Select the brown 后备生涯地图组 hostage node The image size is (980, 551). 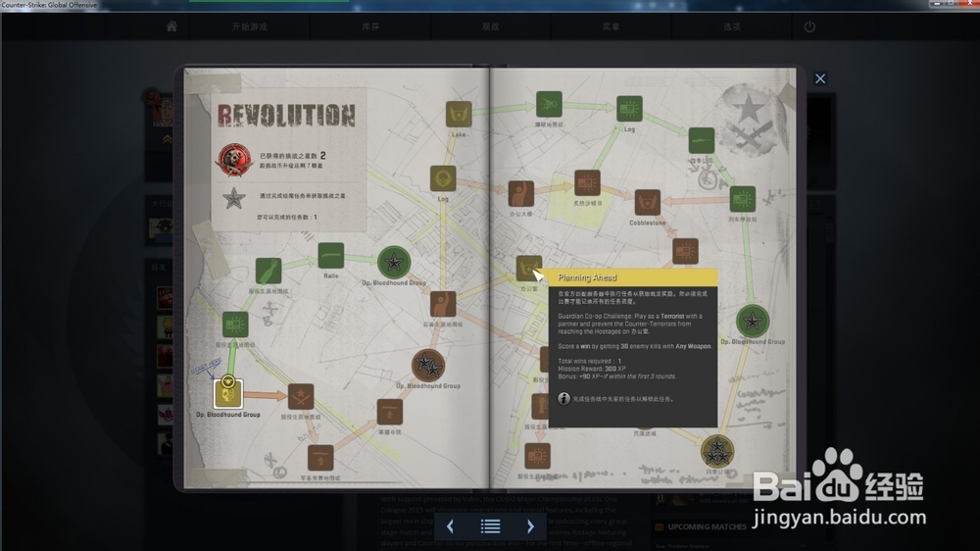tap(443, 305)
